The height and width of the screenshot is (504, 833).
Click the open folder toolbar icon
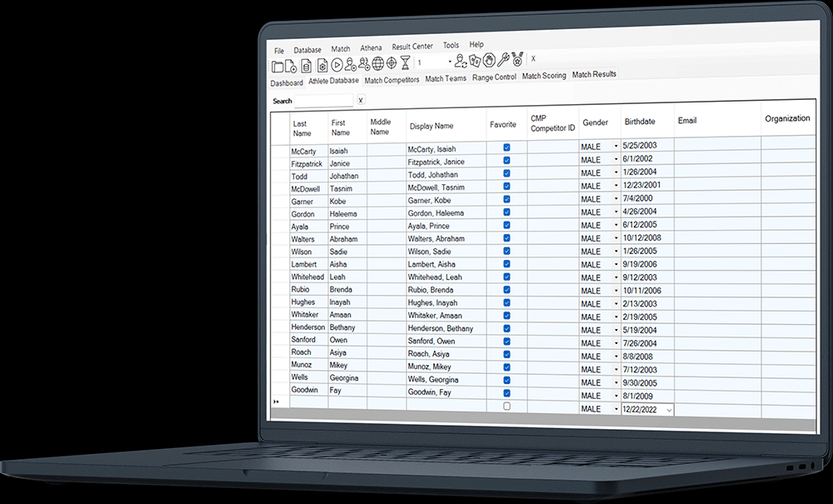coord(277,67)
